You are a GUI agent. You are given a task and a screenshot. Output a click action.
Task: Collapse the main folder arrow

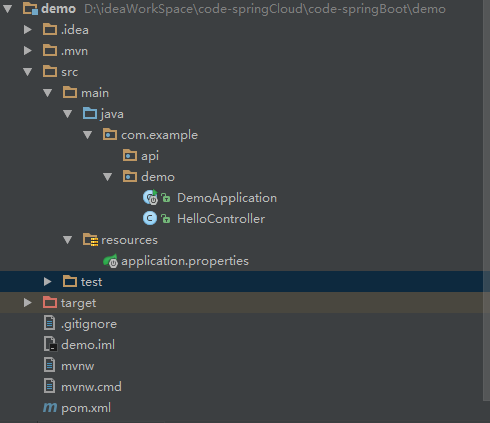click(x=48, y=93)
